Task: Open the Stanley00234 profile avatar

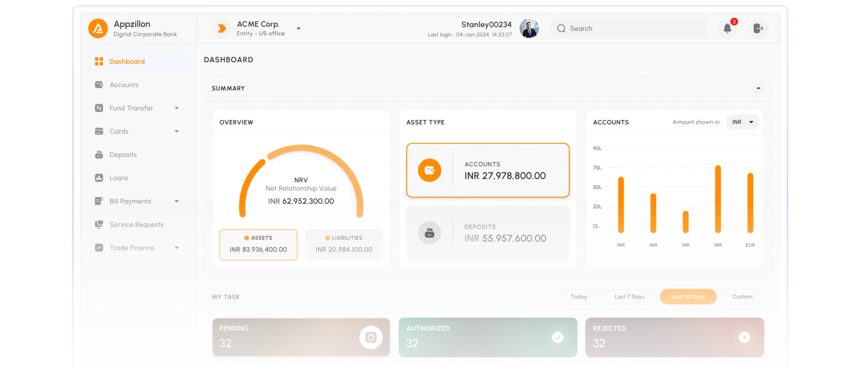Action: tap(529, 28)
